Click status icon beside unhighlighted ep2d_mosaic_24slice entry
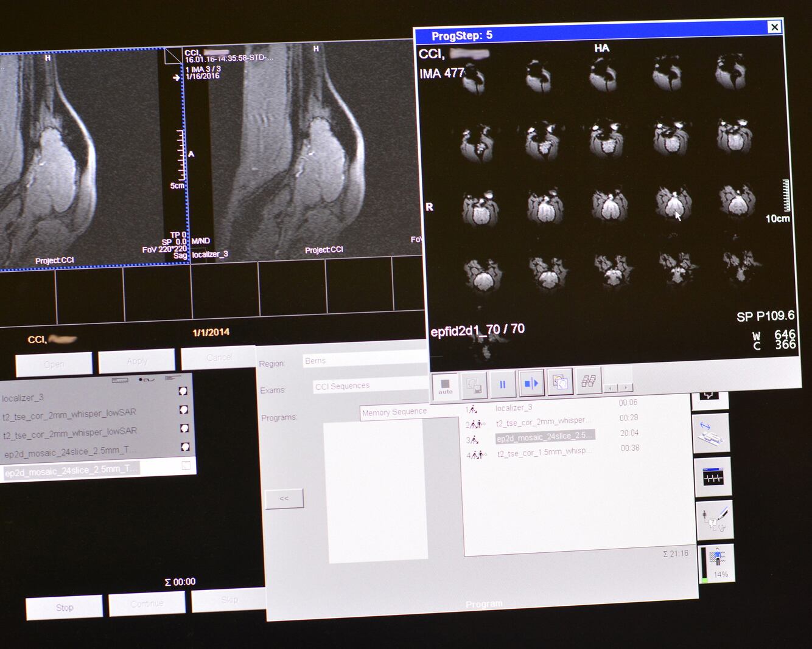The width and height of the screenshot is (812, 649). point(185,447)
